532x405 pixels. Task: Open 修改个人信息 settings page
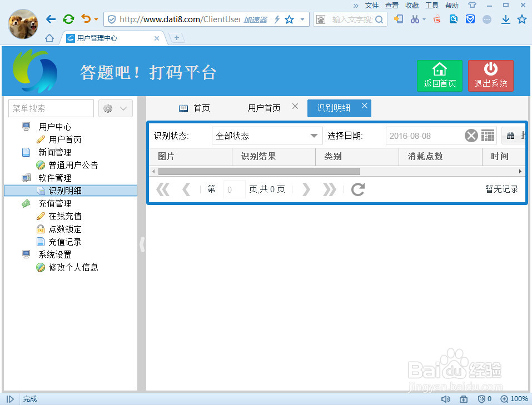click(73, 267)
